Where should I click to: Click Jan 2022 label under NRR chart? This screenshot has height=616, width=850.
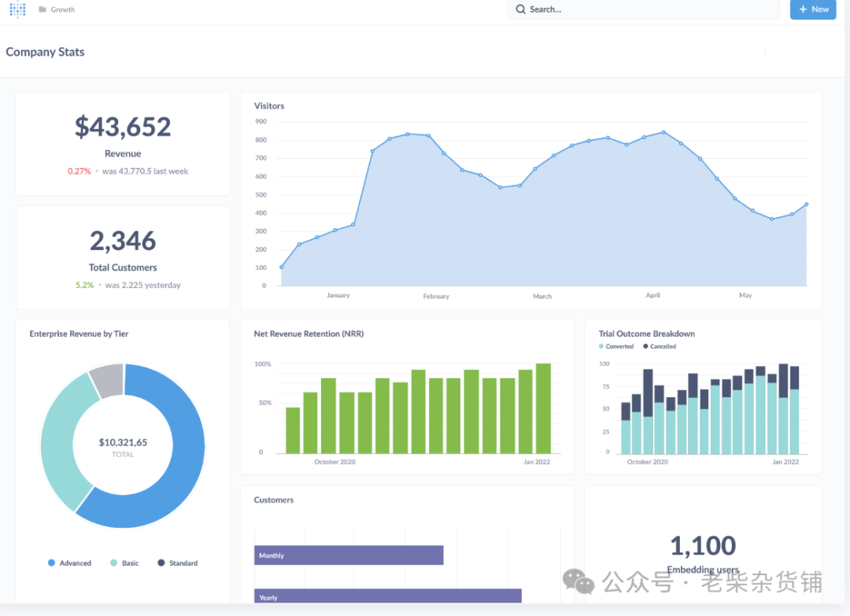pyautogui.click(x=537, y=462)
